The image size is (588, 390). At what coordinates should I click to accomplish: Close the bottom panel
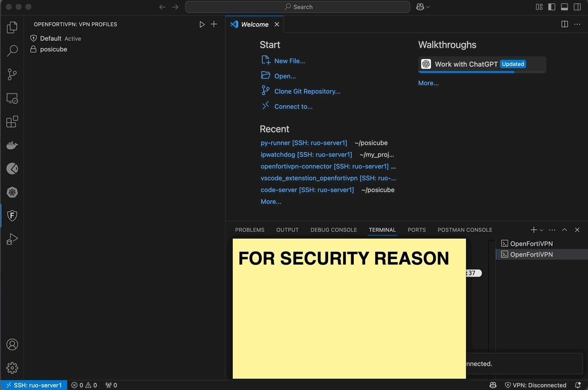(x=577, y=230)
